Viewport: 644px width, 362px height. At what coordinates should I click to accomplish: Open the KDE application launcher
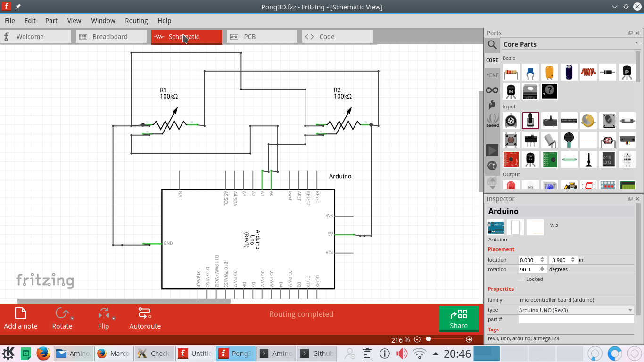coord(8,353)
